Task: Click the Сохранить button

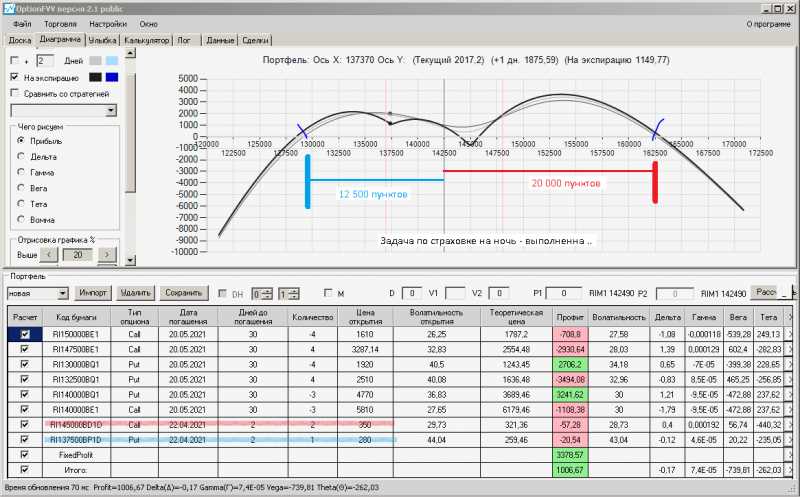Action: click(x=184, y=292)
